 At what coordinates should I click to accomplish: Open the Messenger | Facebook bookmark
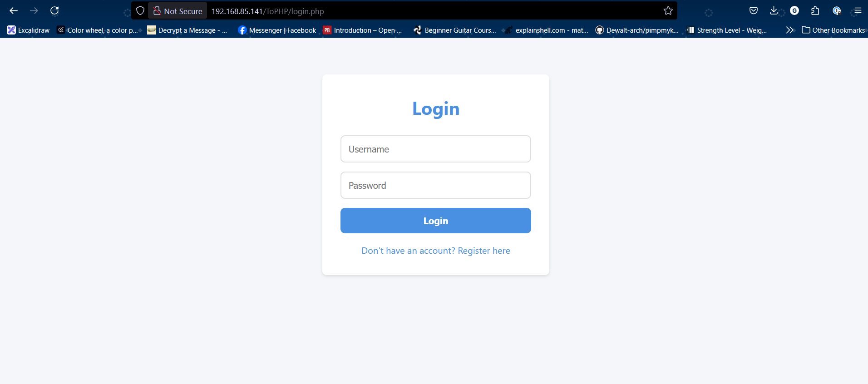click(277, 30)
